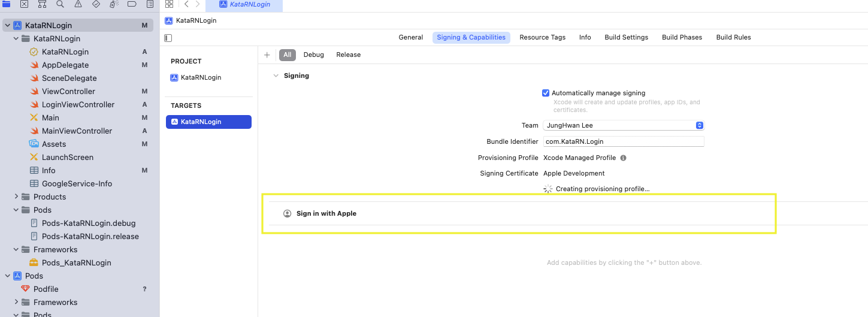The image size is (868, 317).
Task: Toggle Automatically manage signing checkbox
Action: pyautogui.click(x=546, y=93)
